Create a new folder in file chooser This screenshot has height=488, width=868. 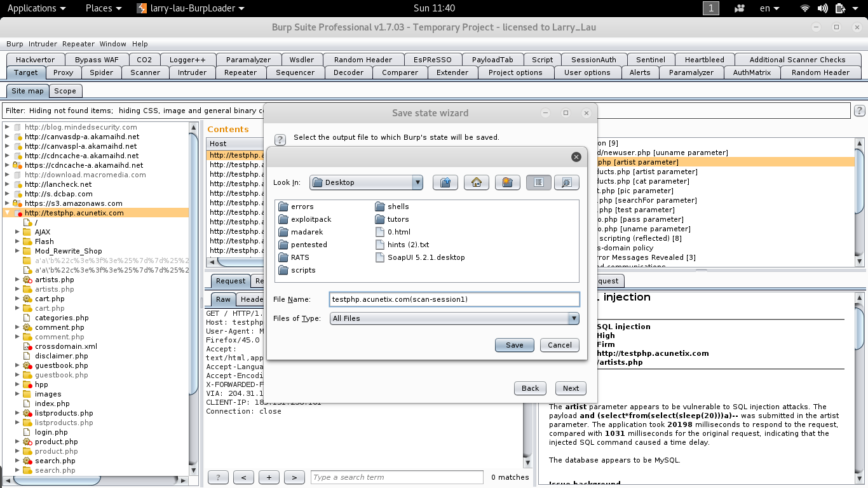click(507, 182)
